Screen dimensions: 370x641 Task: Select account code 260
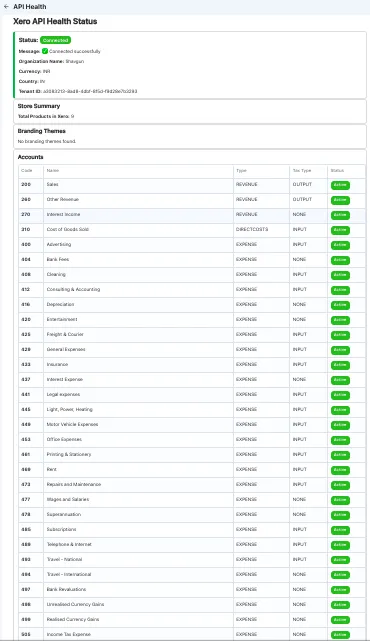tap(26, 199)
